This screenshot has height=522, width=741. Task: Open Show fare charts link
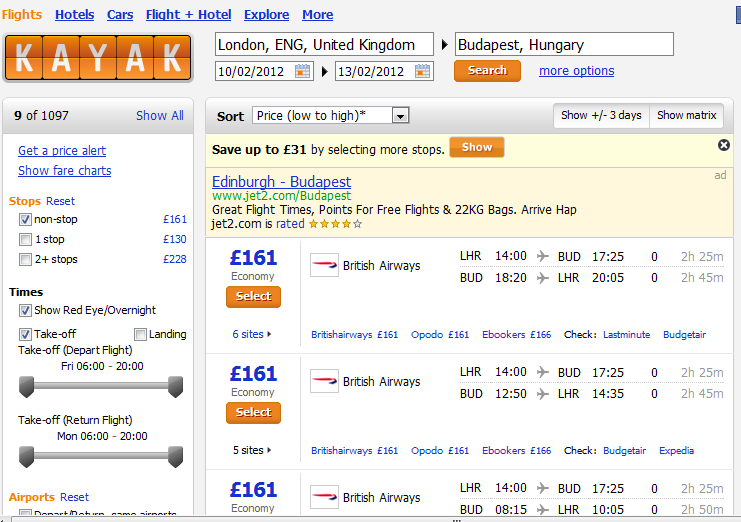click(65, 171)
